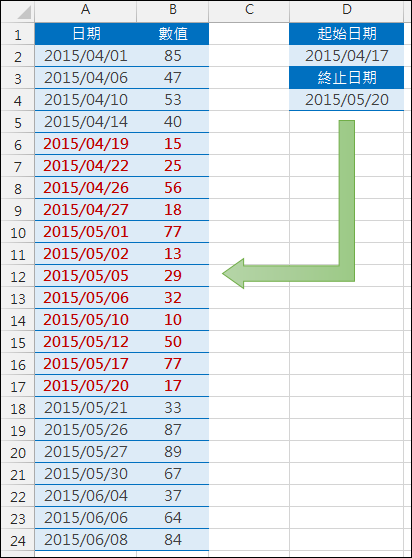
Task: Select red date 2015/05/06
Action: (x=85, y=298)
